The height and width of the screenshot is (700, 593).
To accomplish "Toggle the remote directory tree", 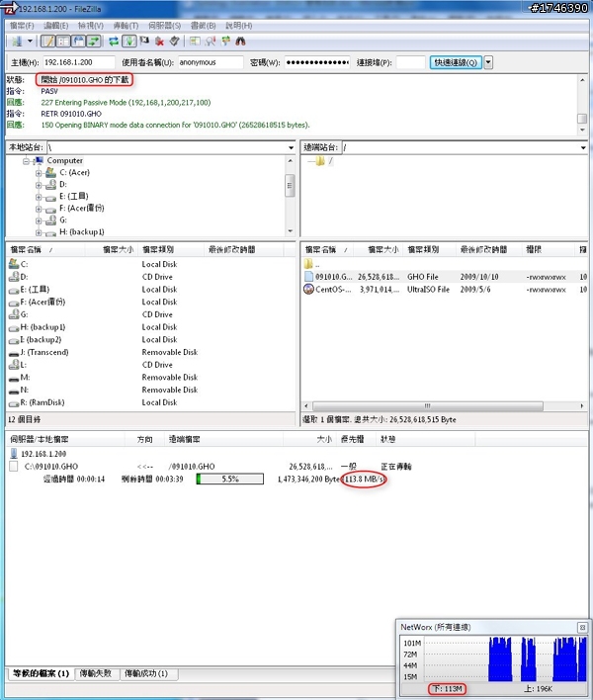I will tap(78, 42).
